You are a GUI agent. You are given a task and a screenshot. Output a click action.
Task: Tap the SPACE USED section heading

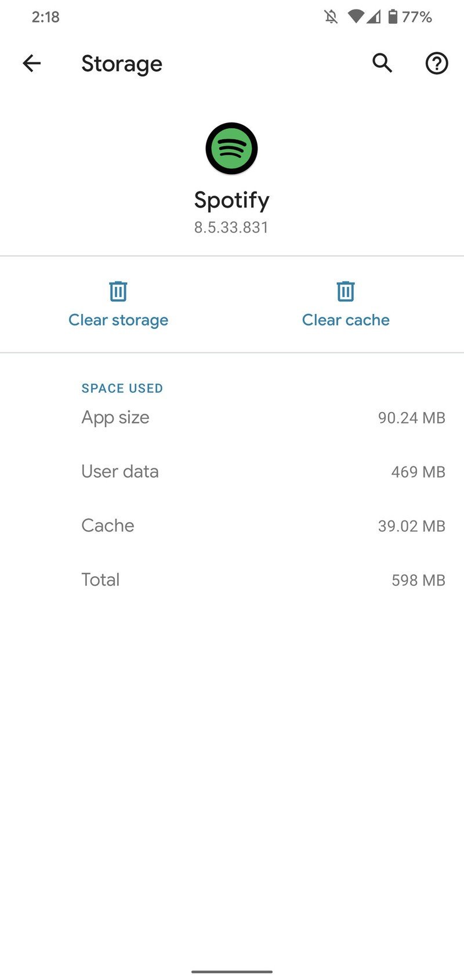122,388
